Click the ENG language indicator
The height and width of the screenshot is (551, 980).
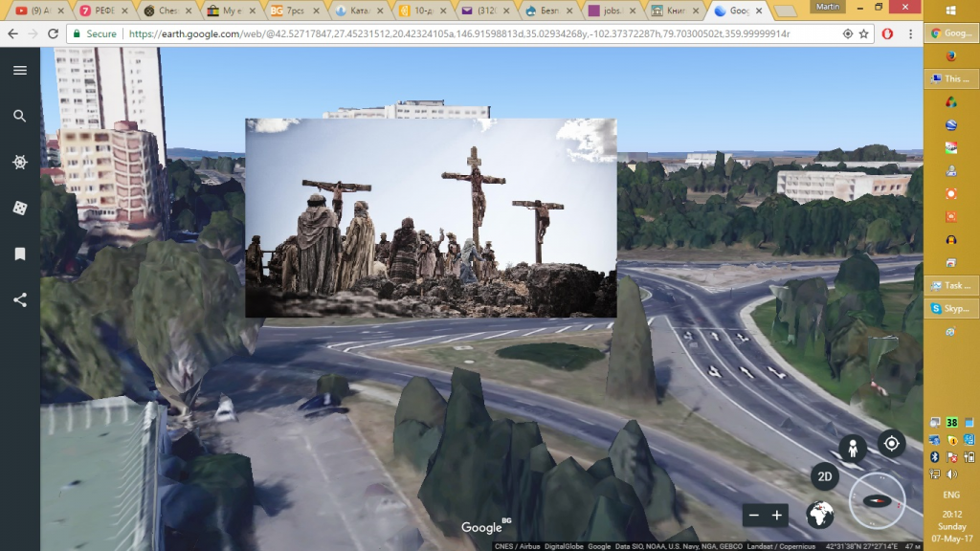951,495
